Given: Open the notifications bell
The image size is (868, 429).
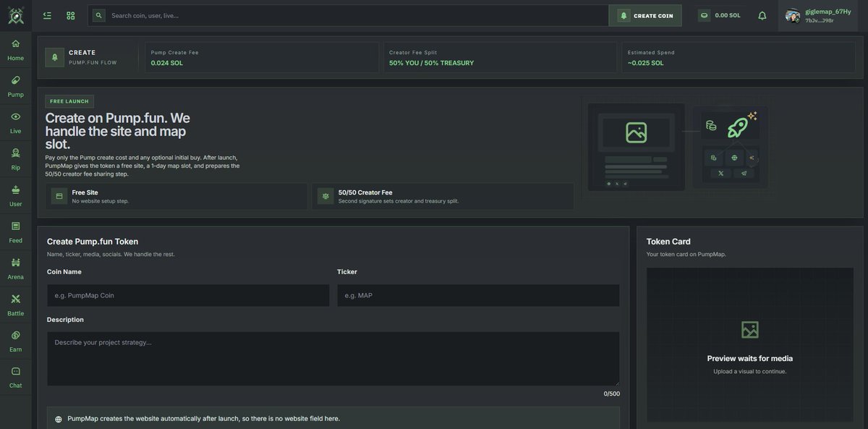Looking at the screenshot, I should pos(762,15).
